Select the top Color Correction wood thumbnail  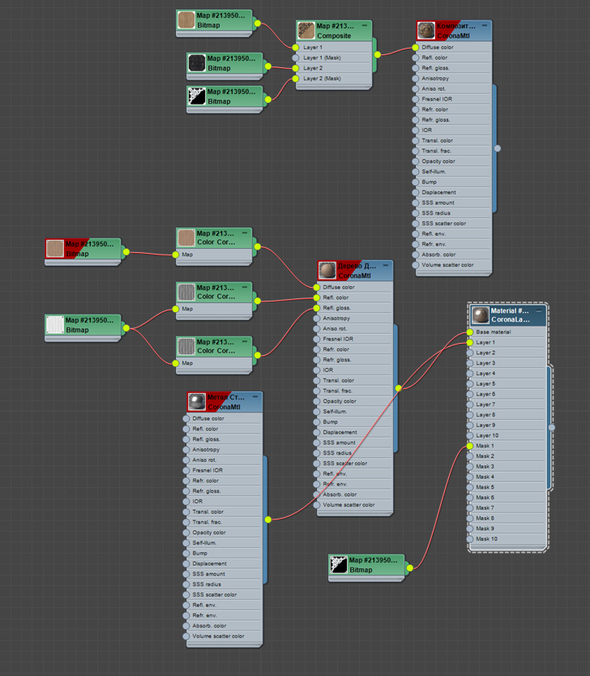click(x=186, y=238)
